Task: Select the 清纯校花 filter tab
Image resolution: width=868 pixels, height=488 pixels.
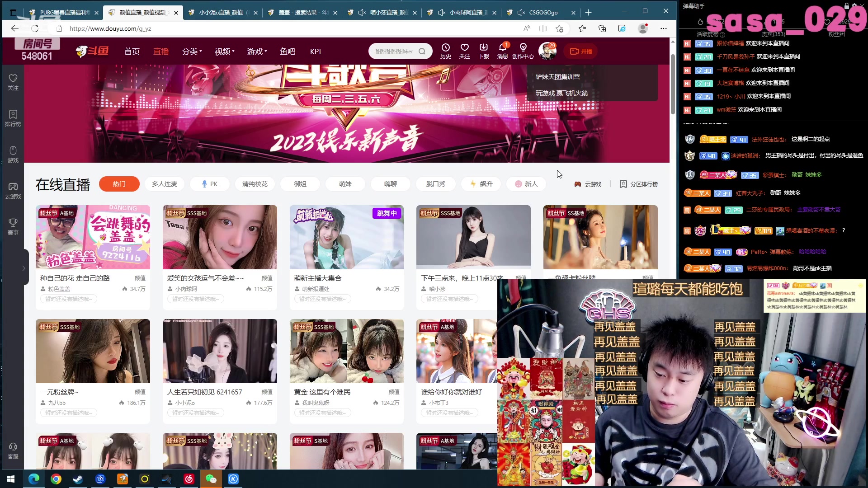Action: point(255,184)
